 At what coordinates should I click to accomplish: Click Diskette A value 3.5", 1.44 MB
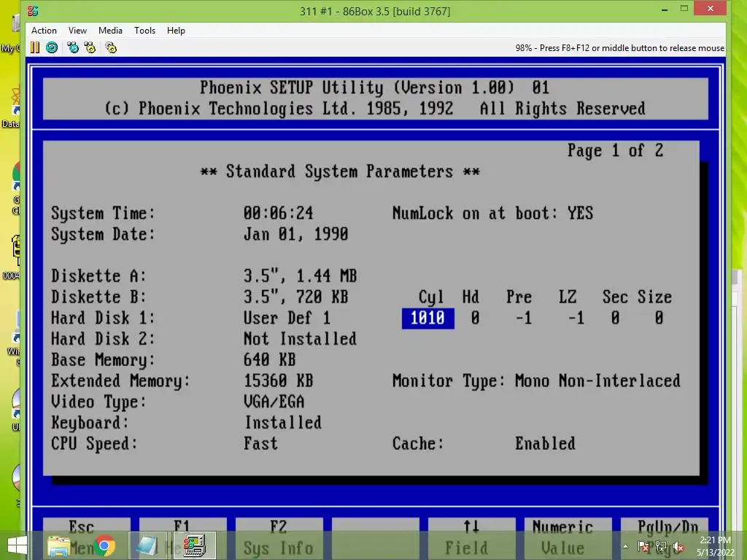[300, 276]
